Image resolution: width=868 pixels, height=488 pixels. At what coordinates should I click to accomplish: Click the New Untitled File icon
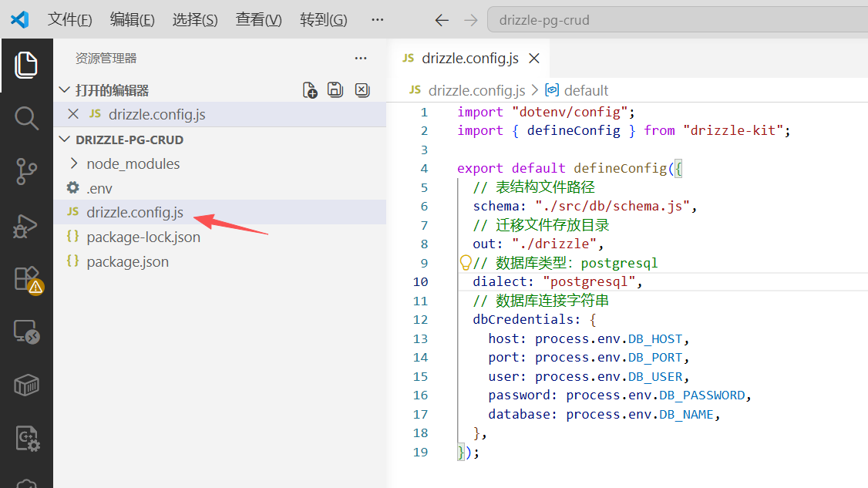coord(310,90)
